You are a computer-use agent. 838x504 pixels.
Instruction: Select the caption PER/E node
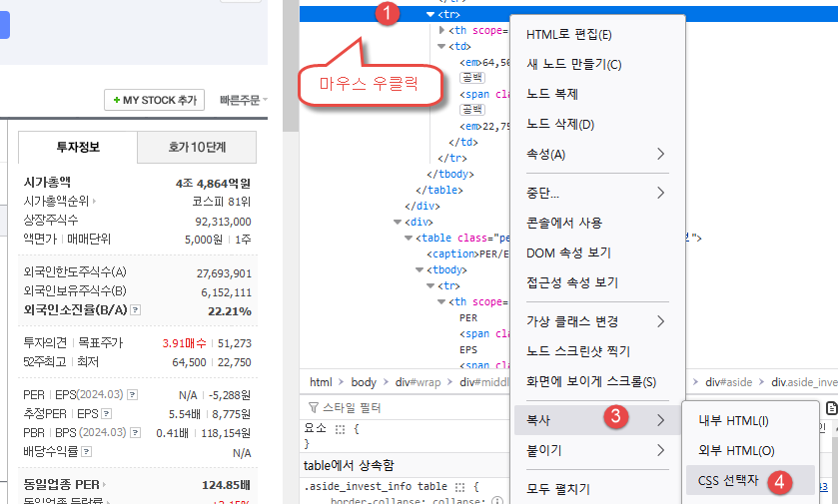pyautogui.click(x=467, y=254)
